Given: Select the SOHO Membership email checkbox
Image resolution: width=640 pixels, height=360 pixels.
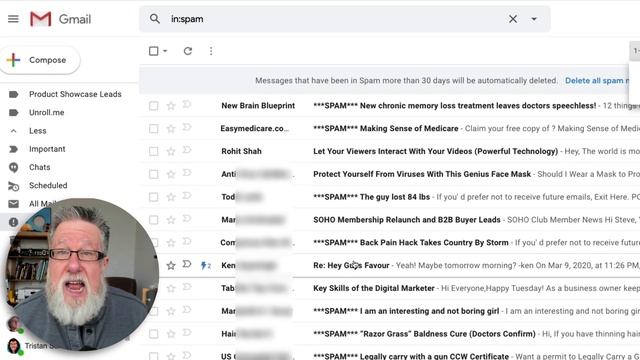Looking at the screenshot, I should pos(153,220).
